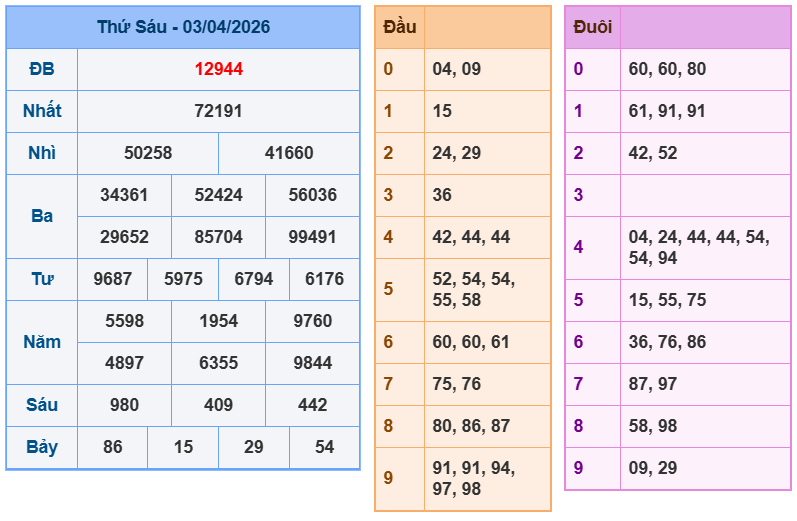
Task: Select seventh prize number 86
Action: 112,447
